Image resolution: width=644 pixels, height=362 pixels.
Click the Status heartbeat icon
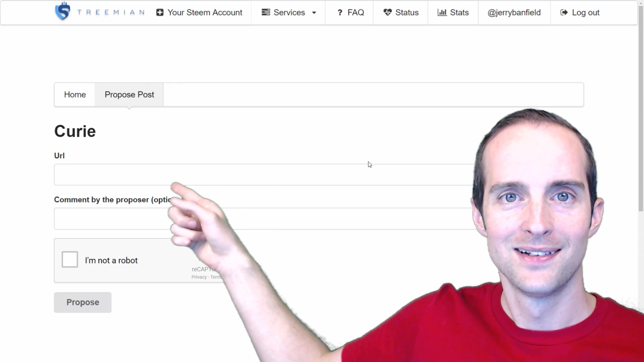tap(387, 12)
